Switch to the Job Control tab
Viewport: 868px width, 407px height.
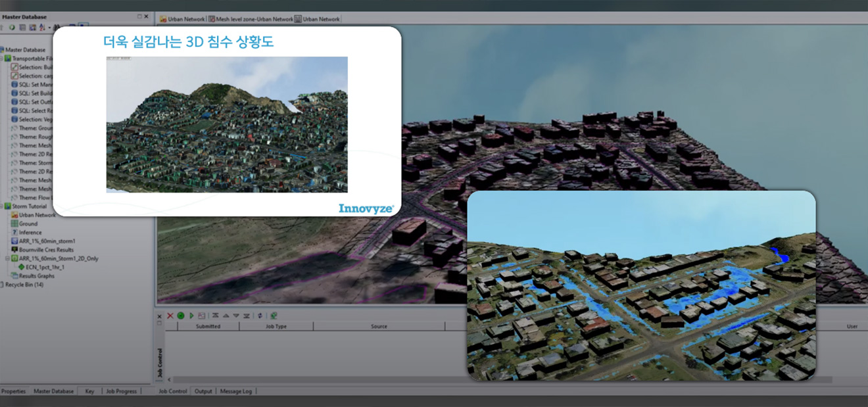point(173,391)
